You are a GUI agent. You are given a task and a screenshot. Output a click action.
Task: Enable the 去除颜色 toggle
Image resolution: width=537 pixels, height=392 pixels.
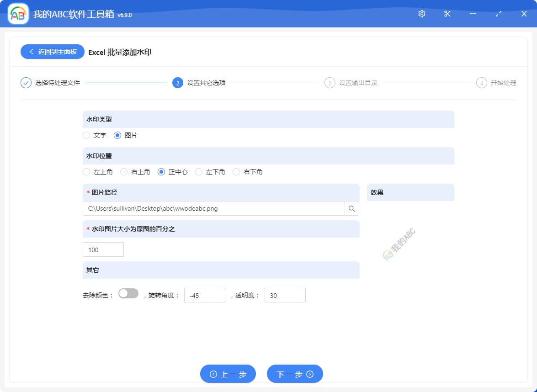(x=128, y=293)
